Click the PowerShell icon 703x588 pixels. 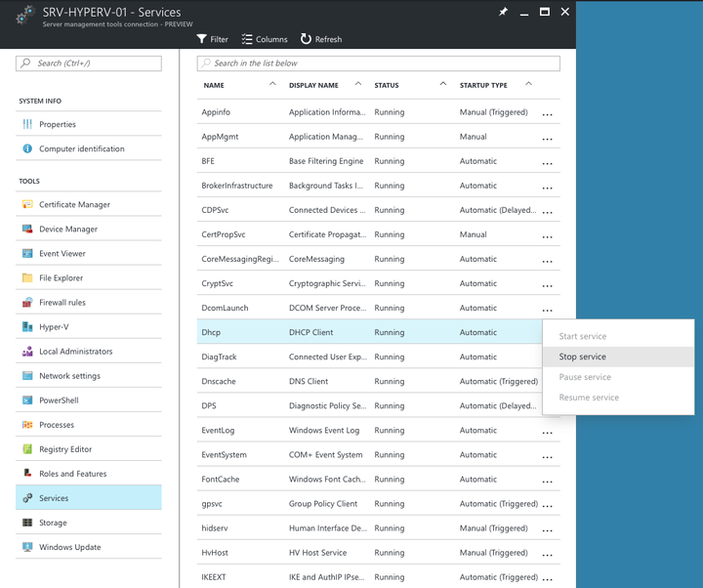[x=27, y=400]
